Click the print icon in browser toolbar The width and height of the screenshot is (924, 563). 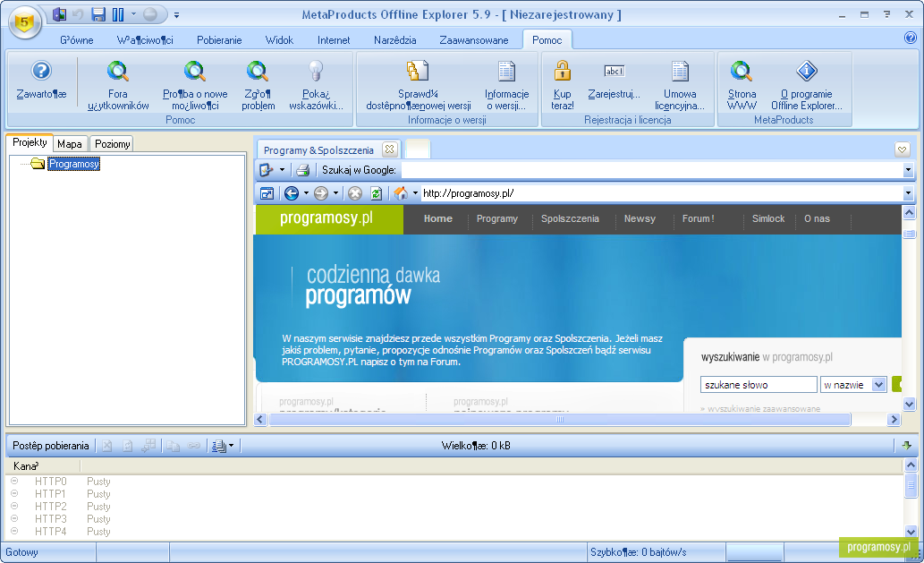(x=303, y=170)
